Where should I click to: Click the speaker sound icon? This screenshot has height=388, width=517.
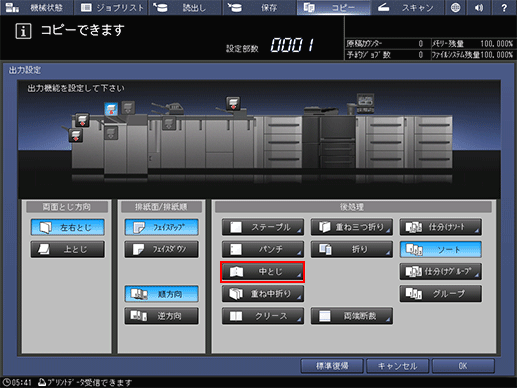click(x=479, y=7)
